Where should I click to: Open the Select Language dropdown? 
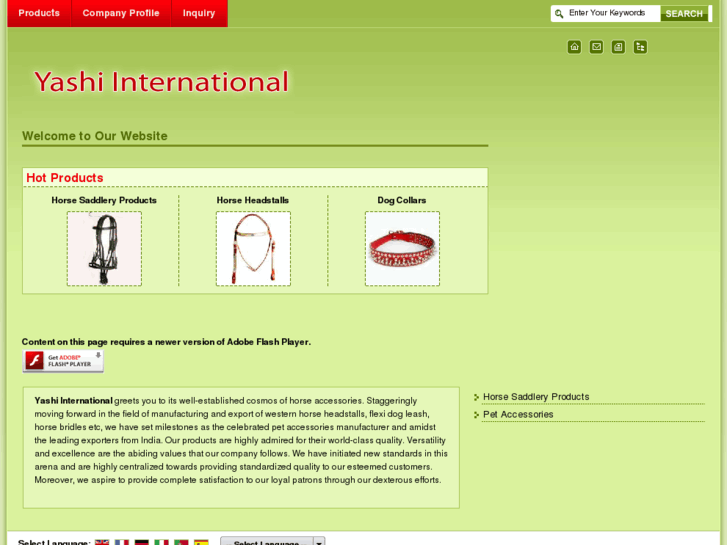[x=273, y=541]
